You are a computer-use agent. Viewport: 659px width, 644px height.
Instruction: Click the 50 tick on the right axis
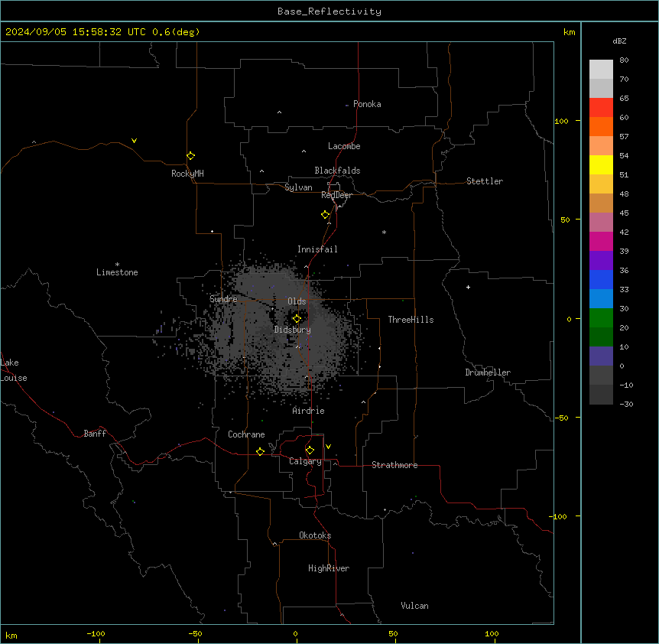(x=565, y=220)
